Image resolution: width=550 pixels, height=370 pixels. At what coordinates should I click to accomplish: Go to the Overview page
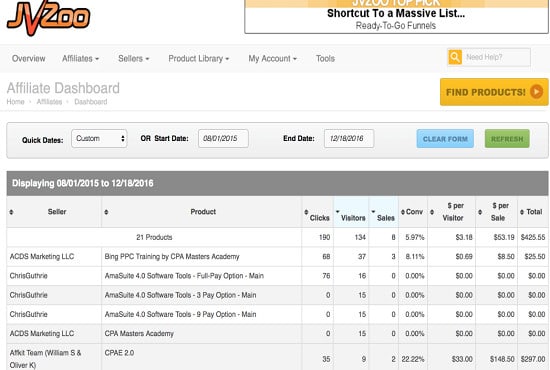pos(28,59)
